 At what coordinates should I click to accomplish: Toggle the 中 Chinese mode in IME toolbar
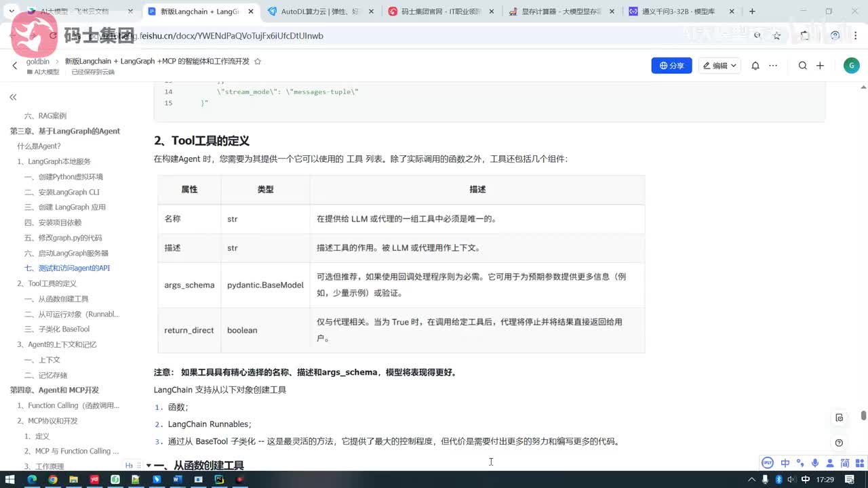(x=785, y=463)
